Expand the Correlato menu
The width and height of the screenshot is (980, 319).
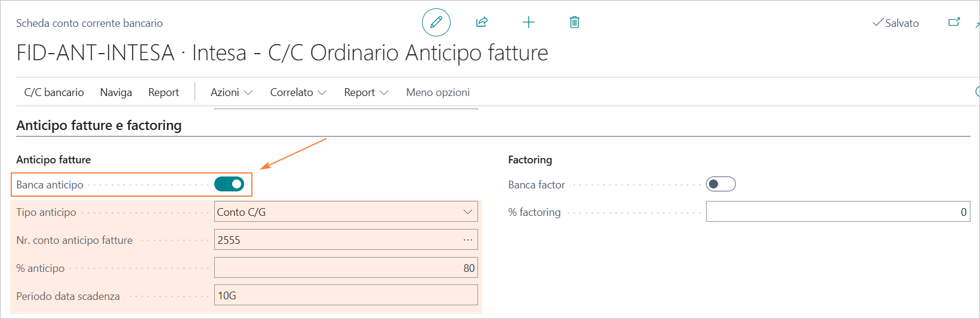[298, 92]
